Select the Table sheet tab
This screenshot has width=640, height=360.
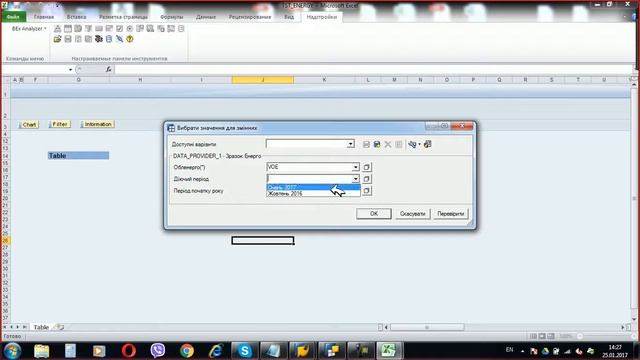[x=41, y=327]
